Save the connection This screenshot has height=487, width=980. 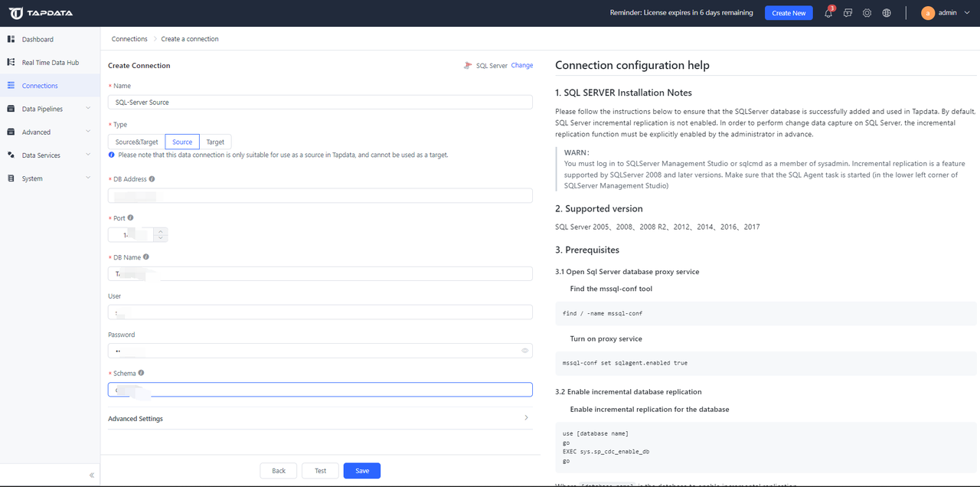coord(362,471)
